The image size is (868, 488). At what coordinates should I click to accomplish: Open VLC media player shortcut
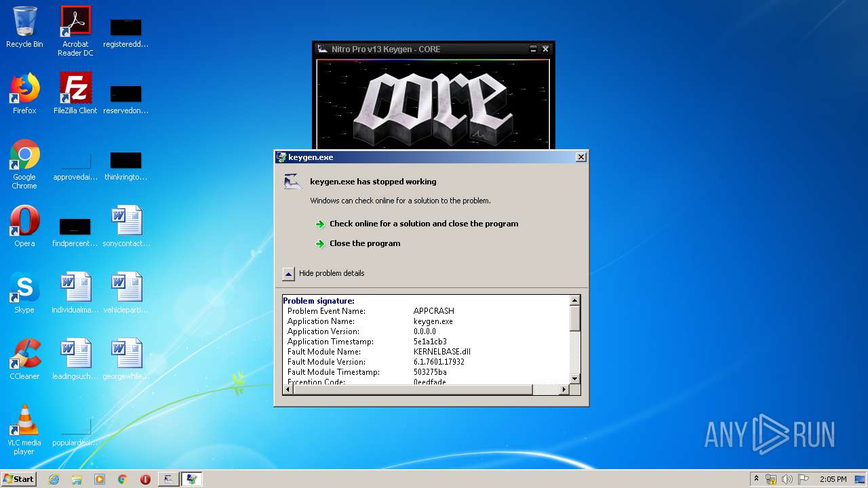pyautogui.click(x=24, y=430)
